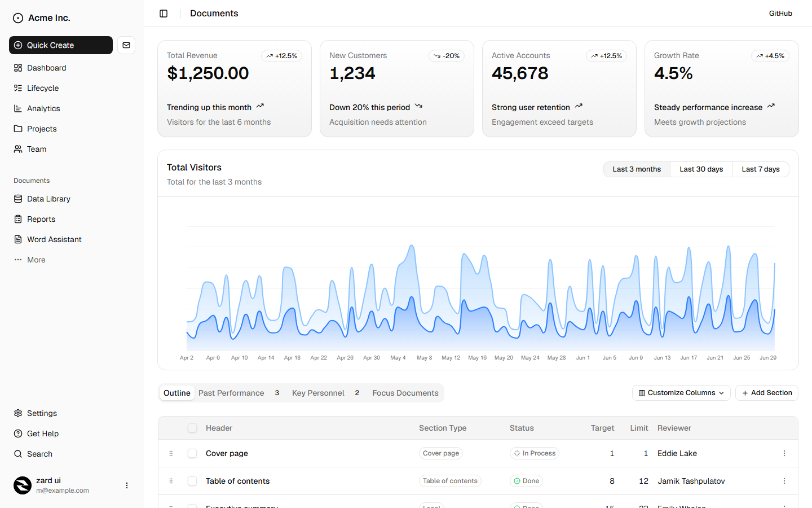Open the GitHub link
The image size is (812, 508).
(x=780, y=14)
